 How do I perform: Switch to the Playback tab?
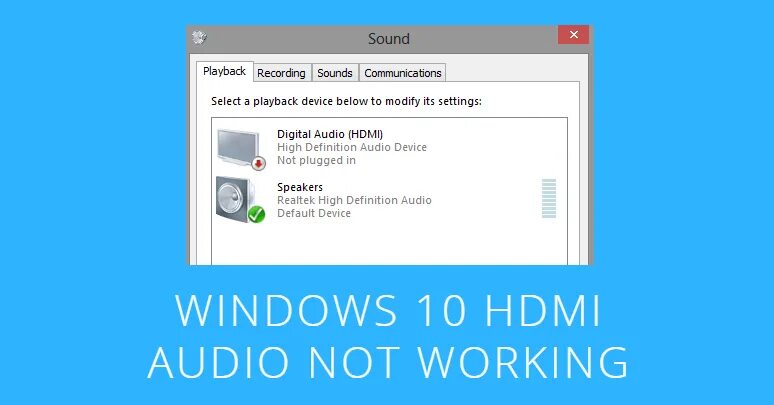225,71
